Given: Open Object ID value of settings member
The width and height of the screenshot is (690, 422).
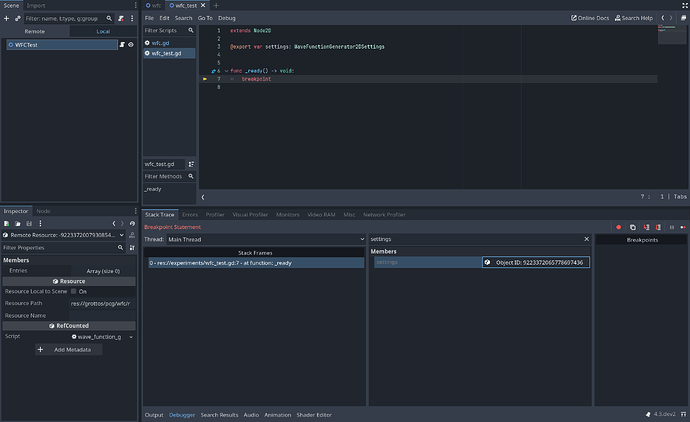Looking at the screenshot, I should click(536, 262).
